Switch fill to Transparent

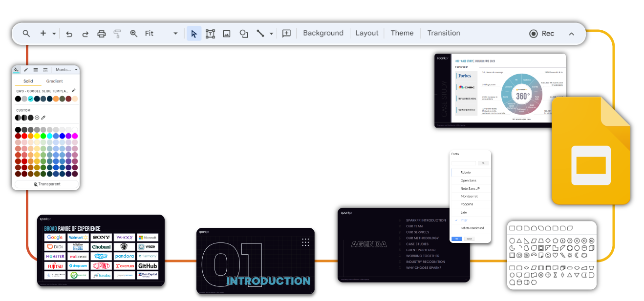(x=46, y=183)
